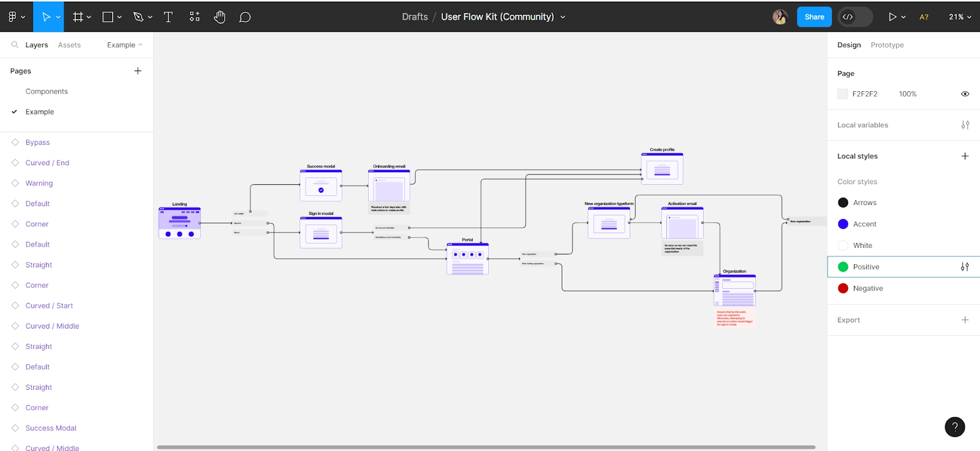Open the help question mark button
The height and width of the screenshot is (451, 980).
click(954, 427)
